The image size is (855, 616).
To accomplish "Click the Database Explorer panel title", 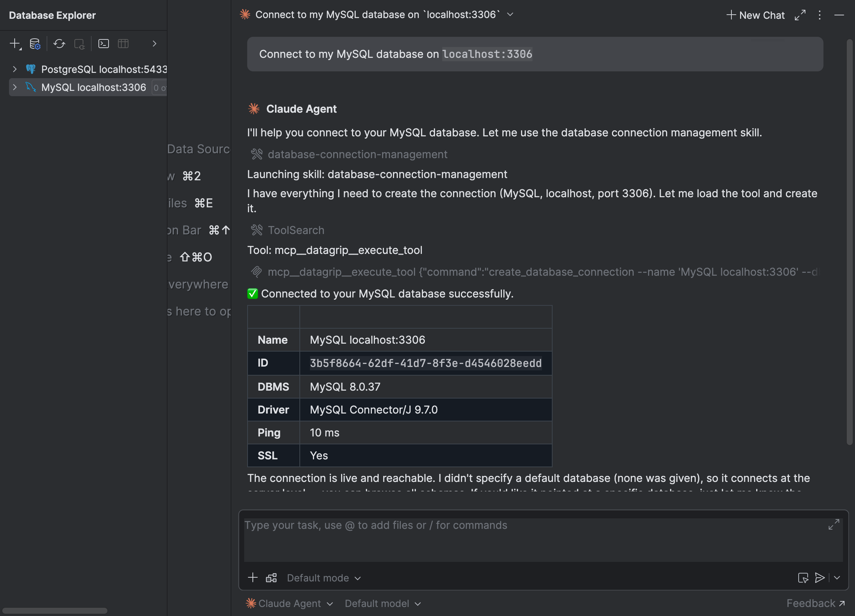I will pyautogui.click(x=52, y=15).
